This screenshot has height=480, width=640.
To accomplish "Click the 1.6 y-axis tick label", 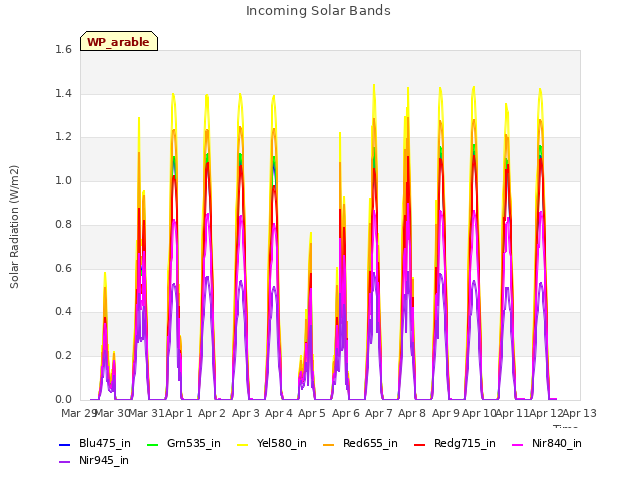I will point(63,50).
